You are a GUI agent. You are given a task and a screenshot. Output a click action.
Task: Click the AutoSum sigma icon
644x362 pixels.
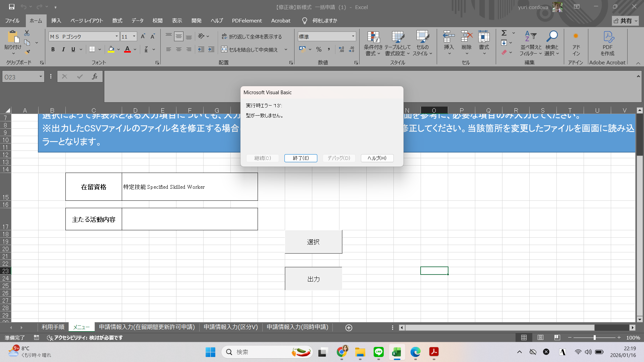(x=504, y=33)
